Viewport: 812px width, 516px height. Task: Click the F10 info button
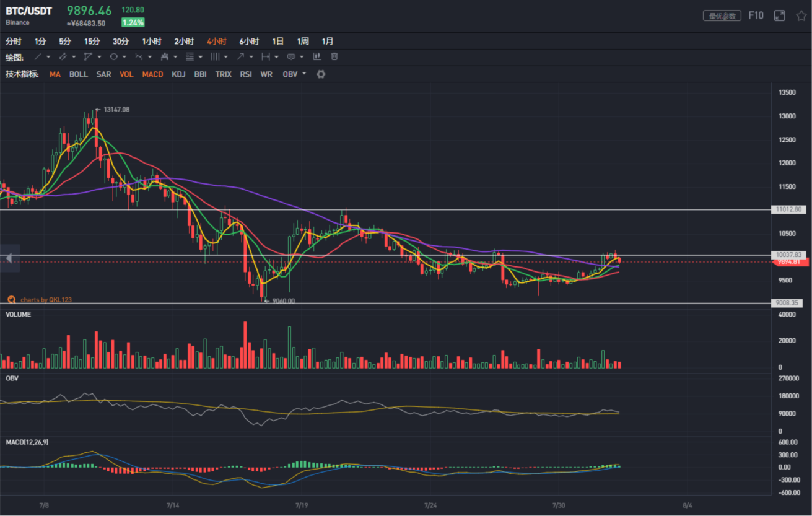tap(756, 15)
